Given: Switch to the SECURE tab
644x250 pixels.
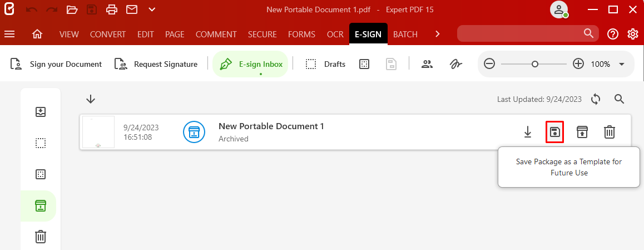Looking at the screenshot, I should tap(262, 35).
